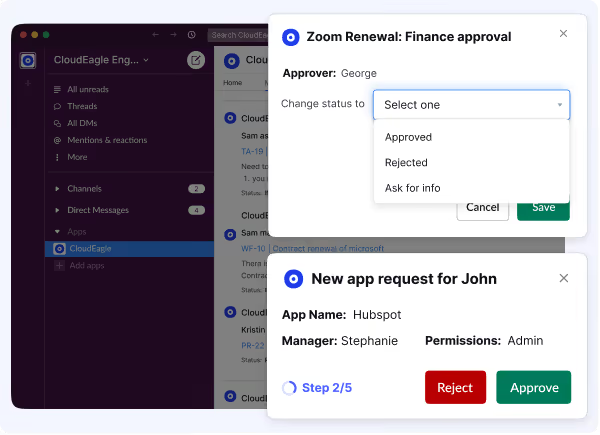Open the Select one status dropdown
Viewport: 600px width, 435px height.
(471, 104)
